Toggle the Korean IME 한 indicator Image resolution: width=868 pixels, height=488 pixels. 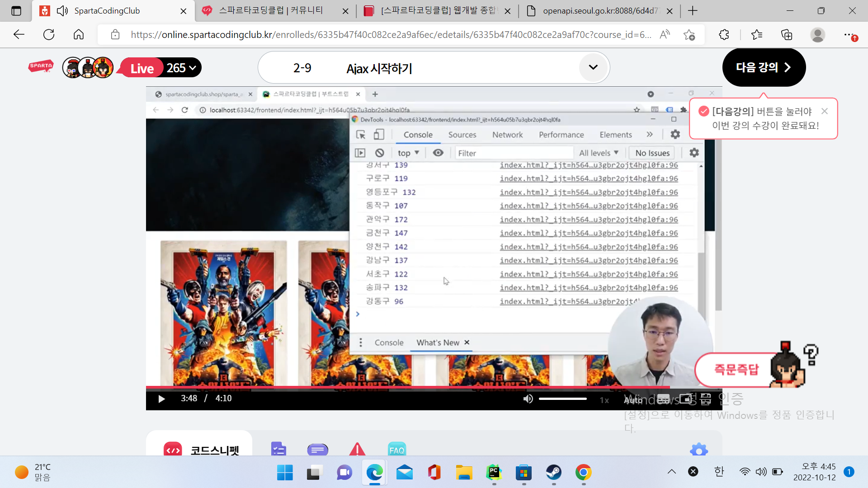[719, 472]
